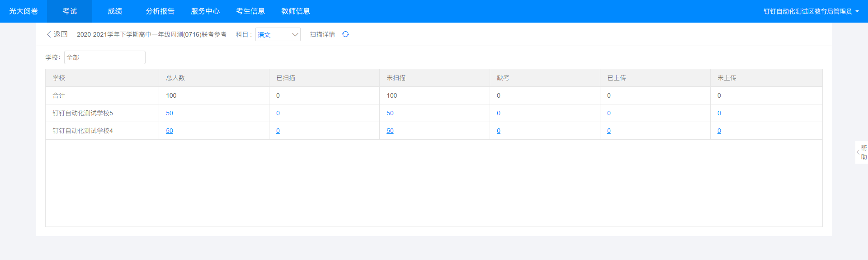
Task: Open the administrator account dropdown menu
Action: [x=811, y=11]
